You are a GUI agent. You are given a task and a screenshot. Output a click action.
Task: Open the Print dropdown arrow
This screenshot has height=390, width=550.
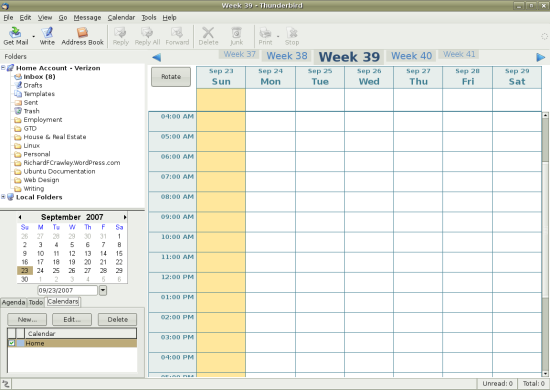point(278,36)
